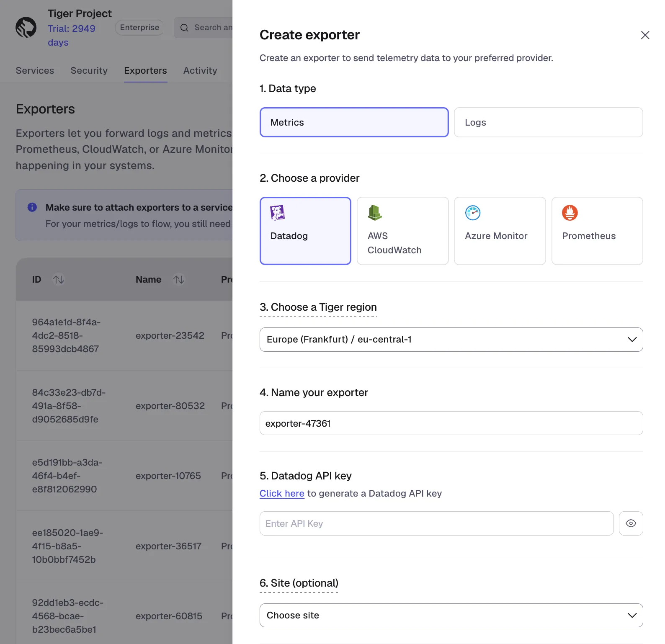
Task: Click exporter-80532 name cell
Action: tap(170, 406)
